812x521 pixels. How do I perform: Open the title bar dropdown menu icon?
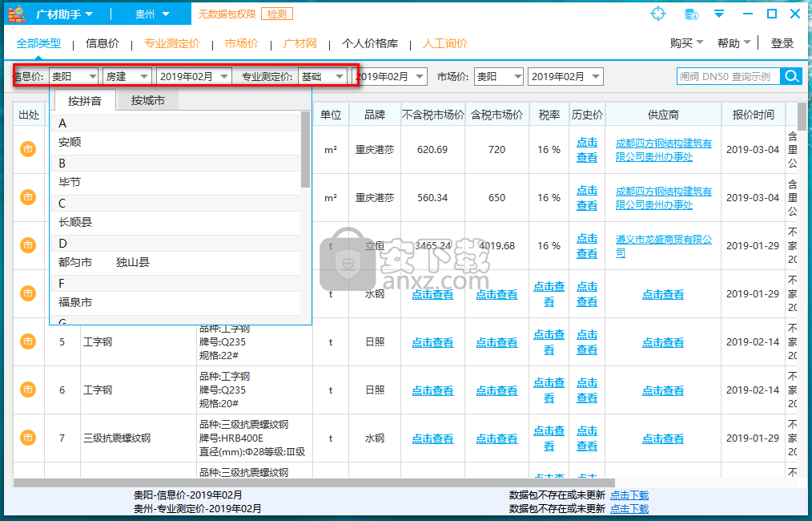(x=719, y=14)
